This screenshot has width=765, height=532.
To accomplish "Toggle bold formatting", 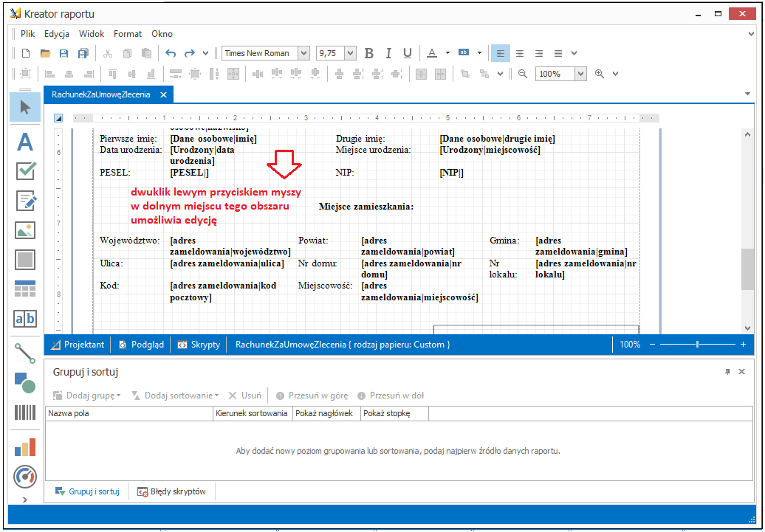I will pos(369,53).
